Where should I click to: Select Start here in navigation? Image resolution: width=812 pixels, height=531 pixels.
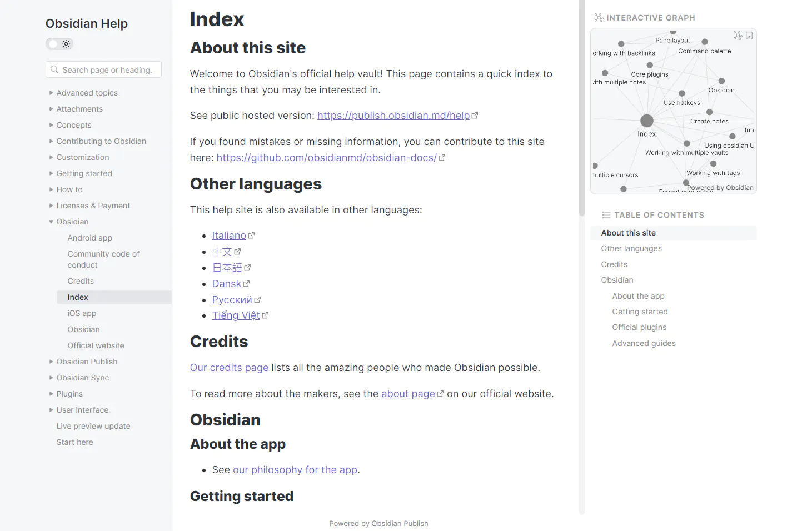[74, 442]
